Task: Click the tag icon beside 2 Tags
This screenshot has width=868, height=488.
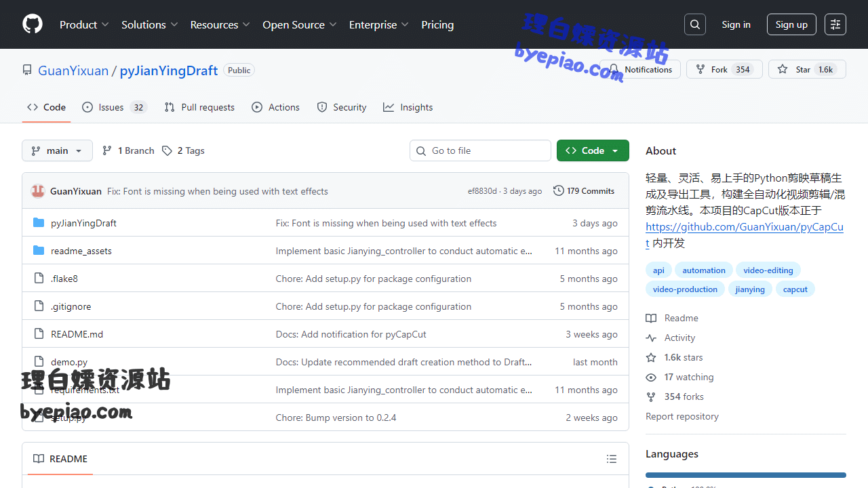Action: (167, 150)
